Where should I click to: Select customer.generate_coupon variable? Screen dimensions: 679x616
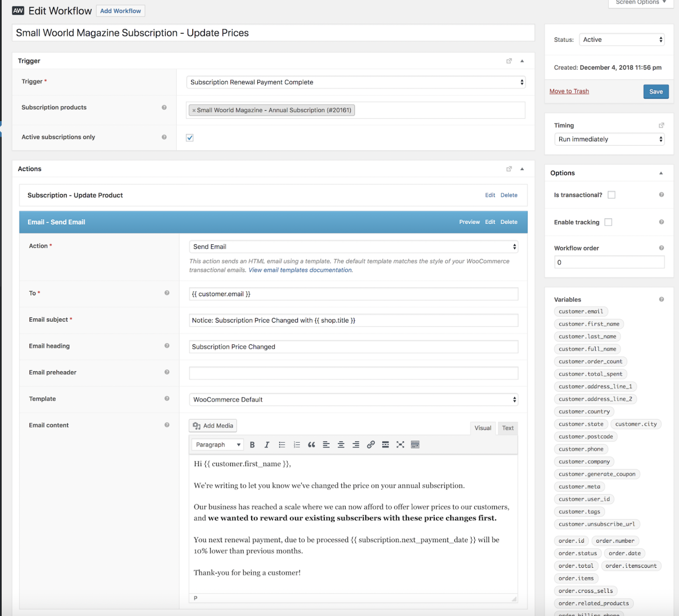pos(597,474)
